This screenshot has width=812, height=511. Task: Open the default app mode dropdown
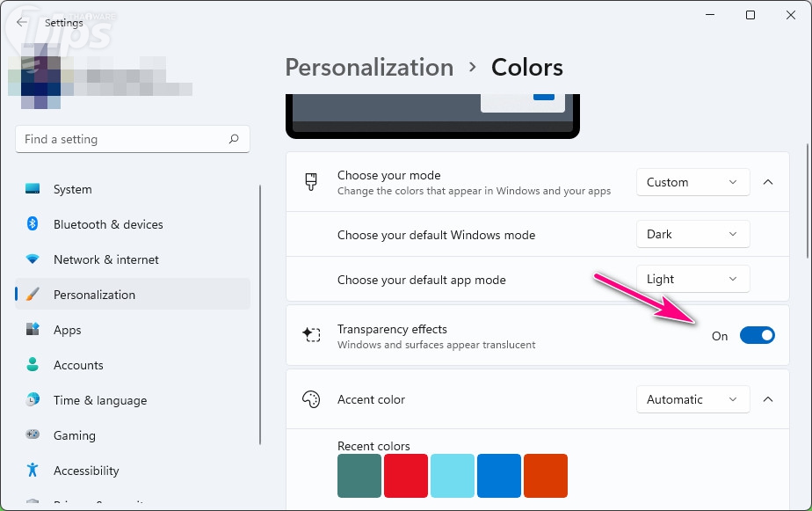point(692,279)
